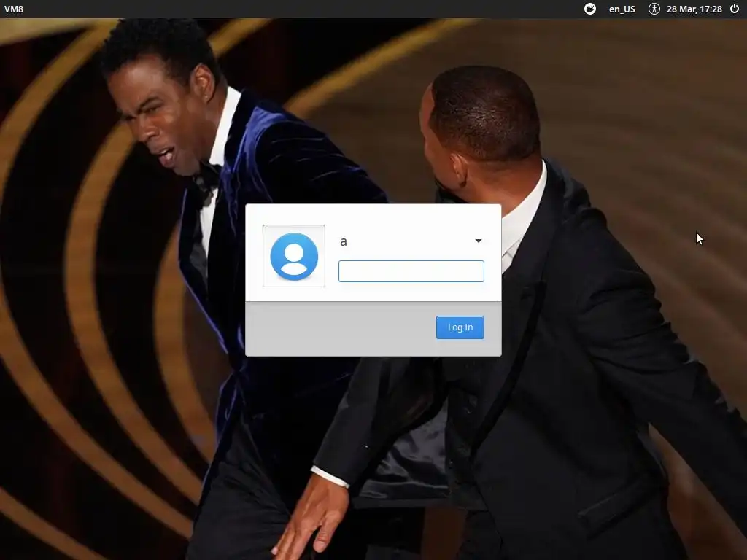Open the power menu icon
This screenshot has width=747, height=560.
pos(735,9)
